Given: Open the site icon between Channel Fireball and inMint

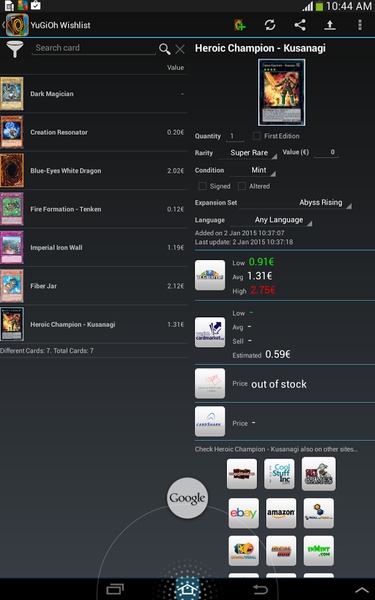Looking at the screenshot, I should click(281, 551).
